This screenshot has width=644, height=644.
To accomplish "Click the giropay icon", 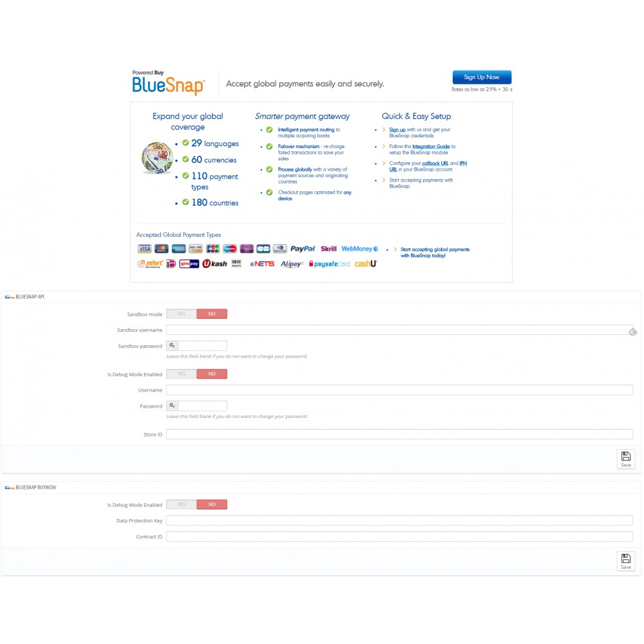I will [x=189, y=263].
